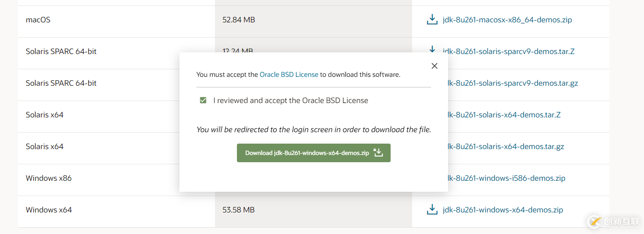Click the download icon next to the windows-x64 demos zip
Screen dimensions: 644x234
pyautogui.click(x=432, y=210)
